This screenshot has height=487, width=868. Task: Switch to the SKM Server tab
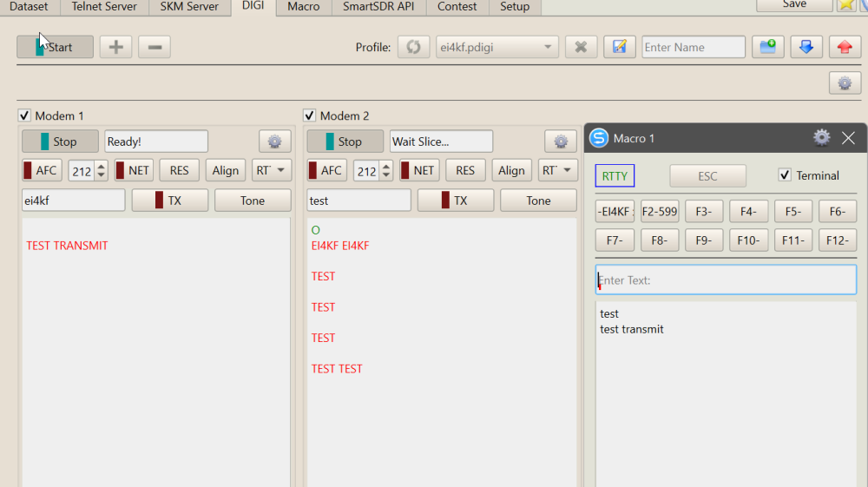tap(189, 7)
